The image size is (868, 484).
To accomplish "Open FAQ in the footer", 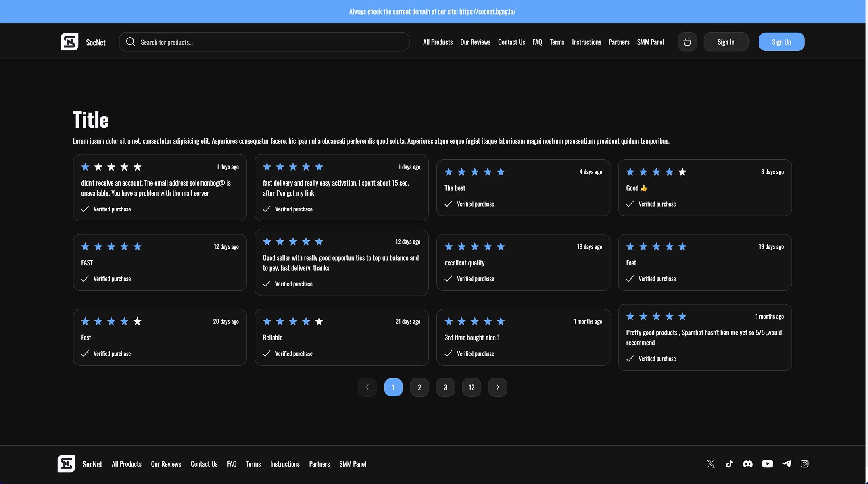I will pos(232,464).
